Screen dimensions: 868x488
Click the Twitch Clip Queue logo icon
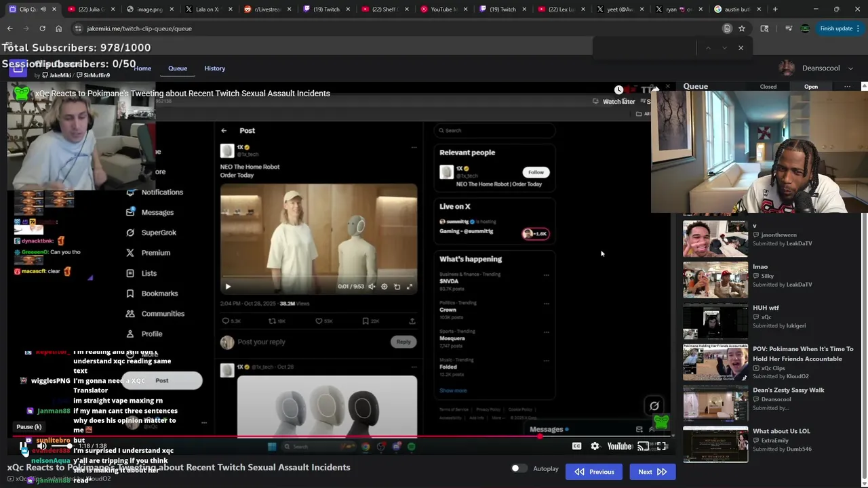point(18,68)
